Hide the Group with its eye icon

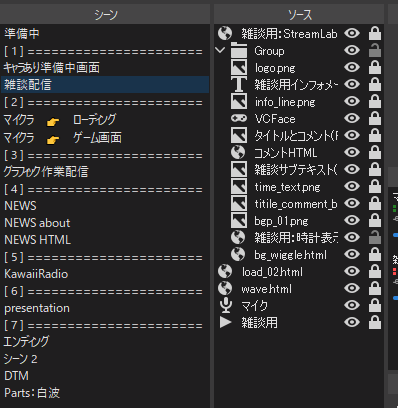point(352,50)
